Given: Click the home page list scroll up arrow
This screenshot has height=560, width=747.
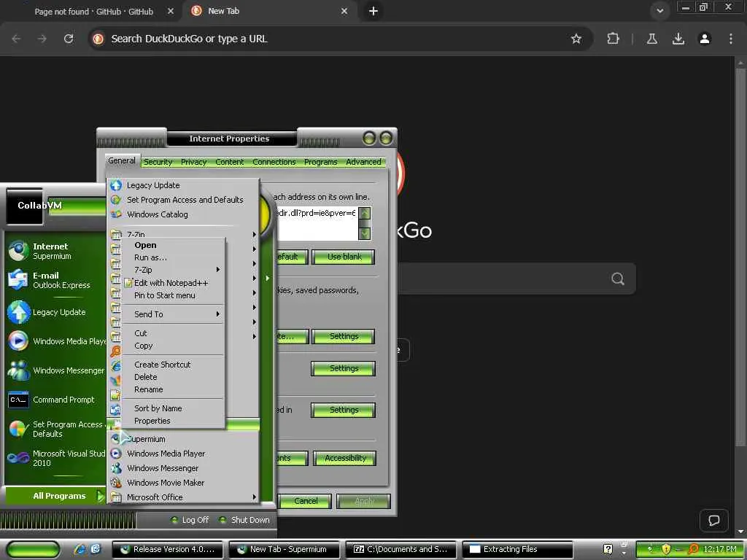Looking at the screenshot, I should click(x=365, y=213).
